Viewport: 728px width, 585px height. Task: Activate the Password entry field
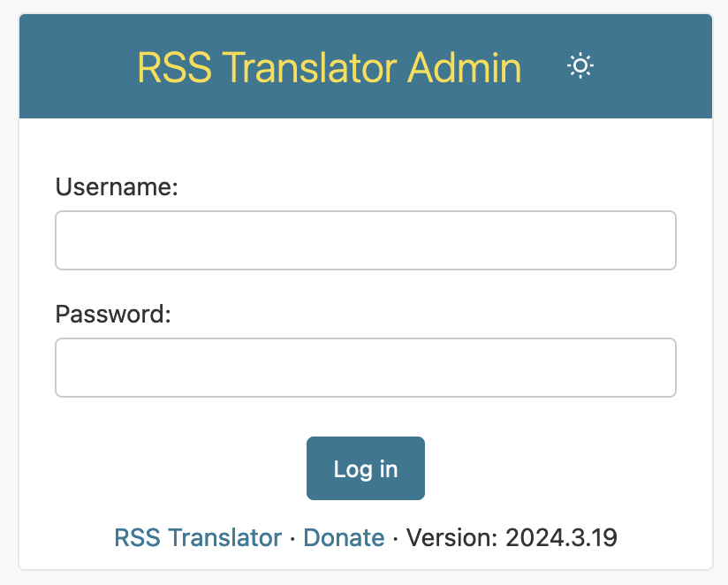click(x=366, y=368)
